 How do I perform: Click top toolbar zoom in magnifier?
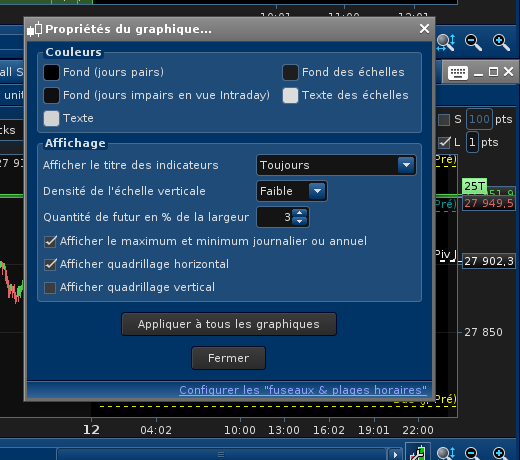(501, 42)
